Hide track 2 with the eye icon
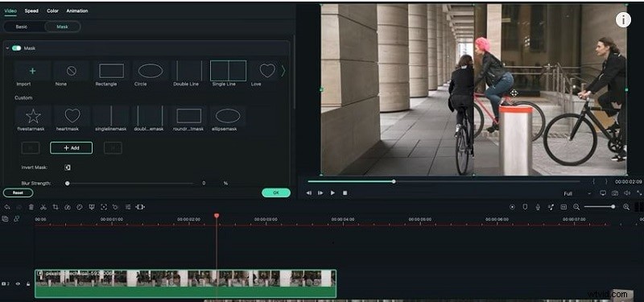Viewport: 644px width, 302px height. point(18,283)
